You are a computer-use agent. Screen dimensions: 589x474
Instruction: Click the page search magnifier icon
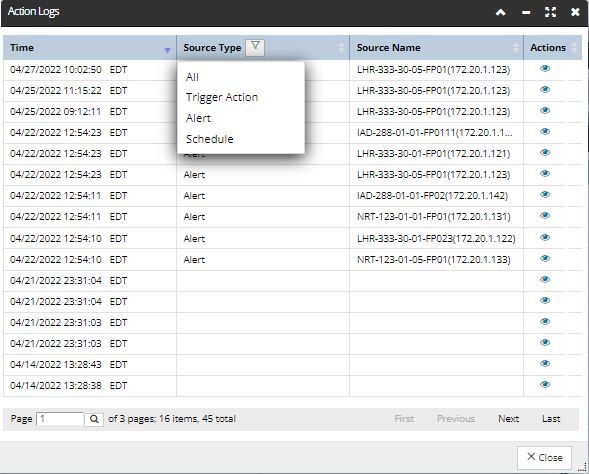(x=94, y=419)
